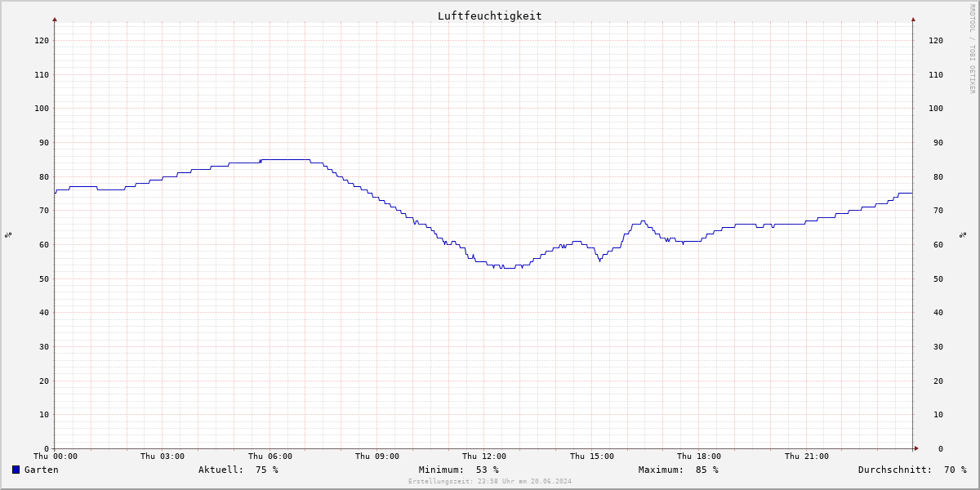Click the Thu 12:00 time axis label

[x=484, y=457]
